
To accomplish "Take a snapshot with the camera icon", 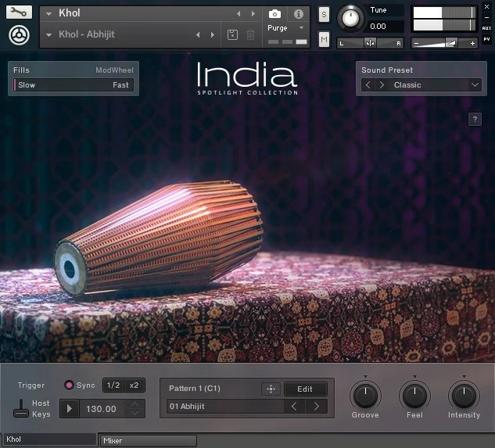I will (x=274, y=14).
